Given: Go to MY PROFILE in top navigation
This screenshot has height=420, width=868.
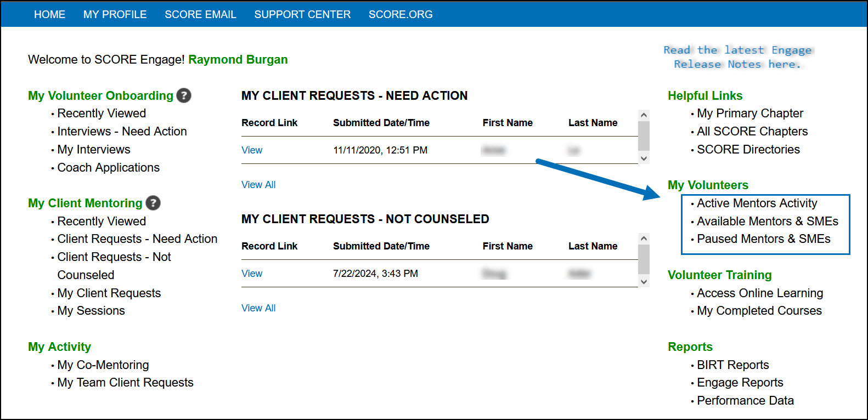Looking at the screenshot, I should click(x=115, y=14).
